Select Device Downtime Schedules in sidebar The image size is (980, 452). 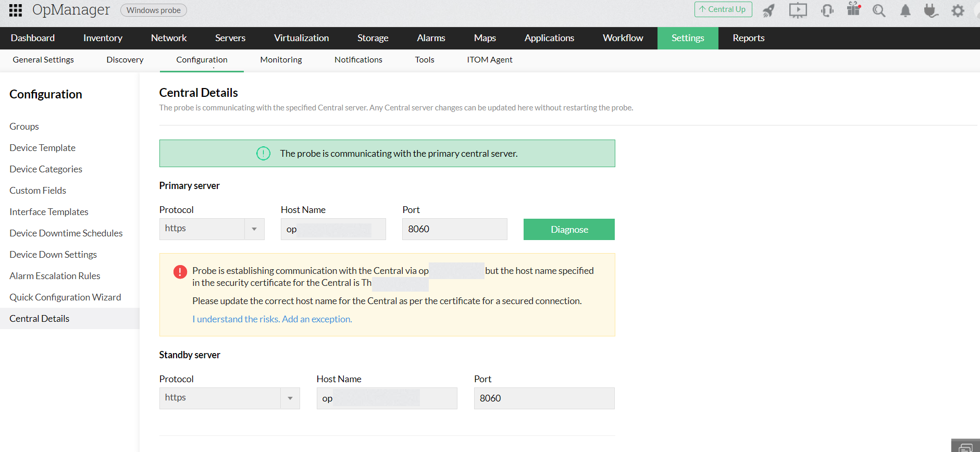click(x=66, y=233)
